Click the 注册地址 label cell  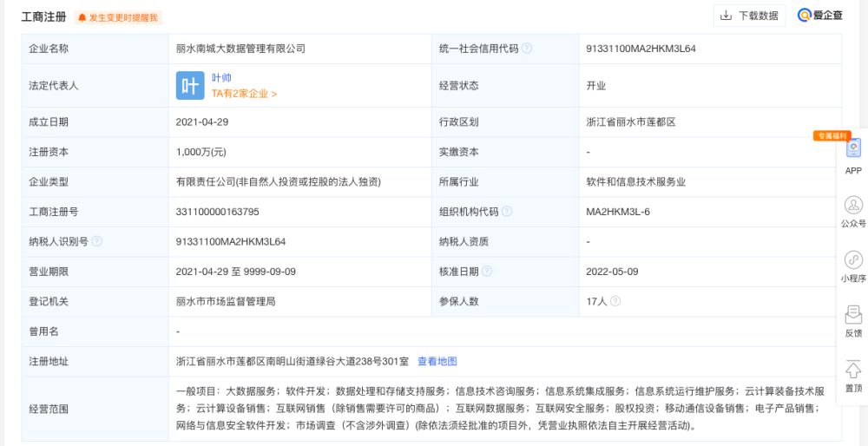95,361
